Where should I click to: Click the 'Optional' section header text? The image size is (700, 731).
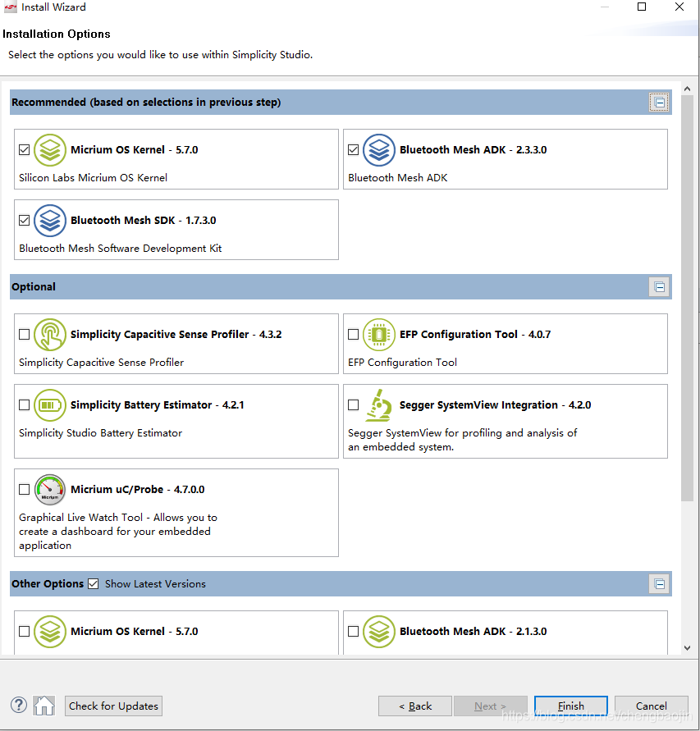point(34,286)
